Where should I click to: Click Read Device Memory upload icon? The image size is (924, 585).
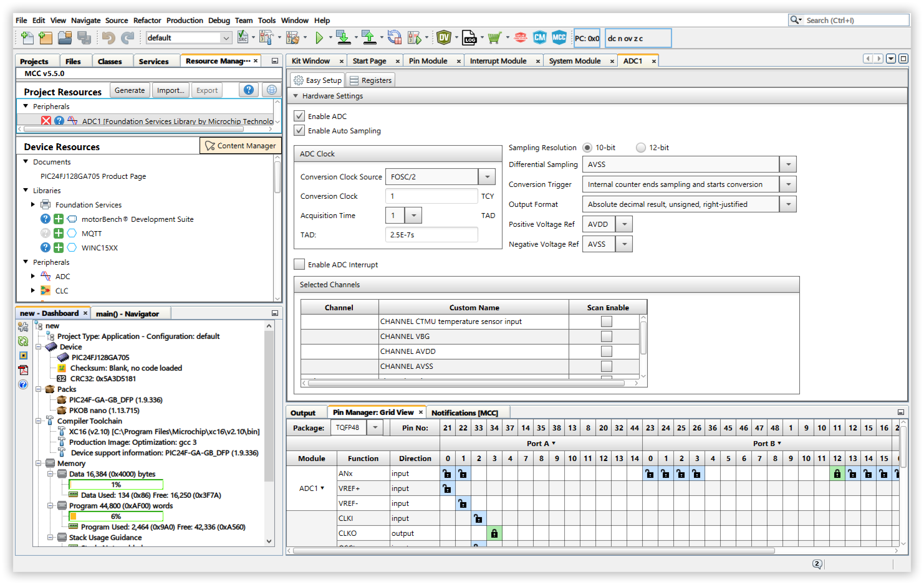pos(369,38)
